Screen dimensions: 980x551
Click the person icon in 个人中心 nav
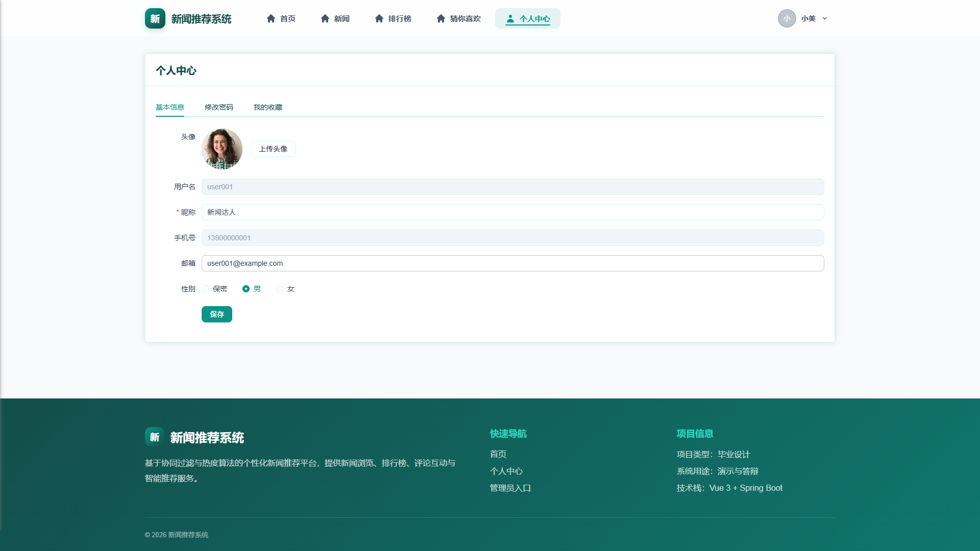click(510, 18)
